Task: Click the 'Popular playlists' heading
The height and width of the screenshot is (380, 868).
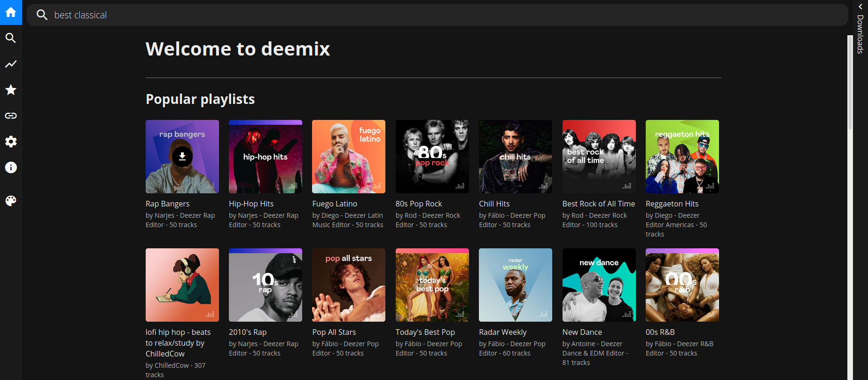Action: (x=200, y=99)
